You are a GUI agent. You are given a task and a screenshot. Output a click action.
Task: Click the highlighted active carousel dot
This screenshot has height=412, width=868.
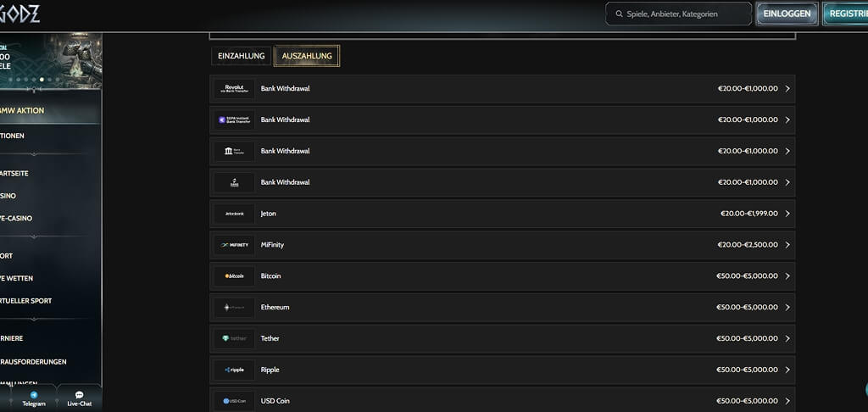pyautogui.click(x=42, y=80)
